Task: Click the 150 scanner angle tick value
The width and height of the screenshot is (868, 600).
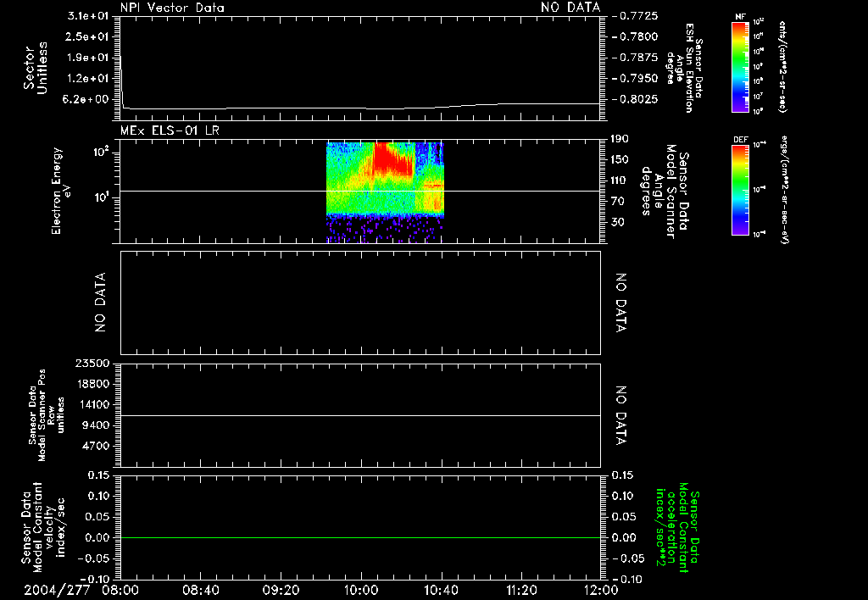Action: point(619,159)
